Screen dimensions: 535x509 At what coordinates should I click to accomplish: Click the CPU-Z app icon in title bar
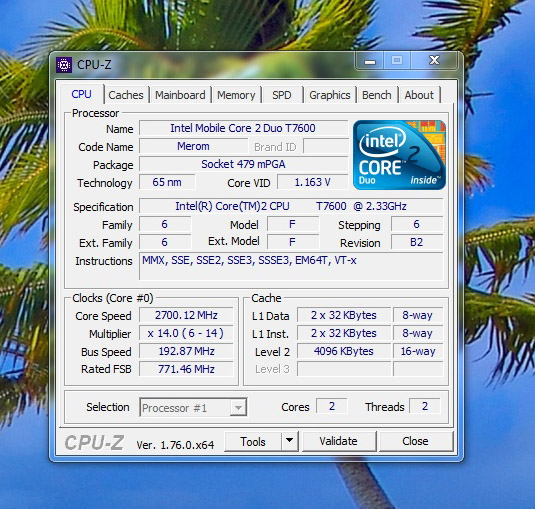(64, 64)
